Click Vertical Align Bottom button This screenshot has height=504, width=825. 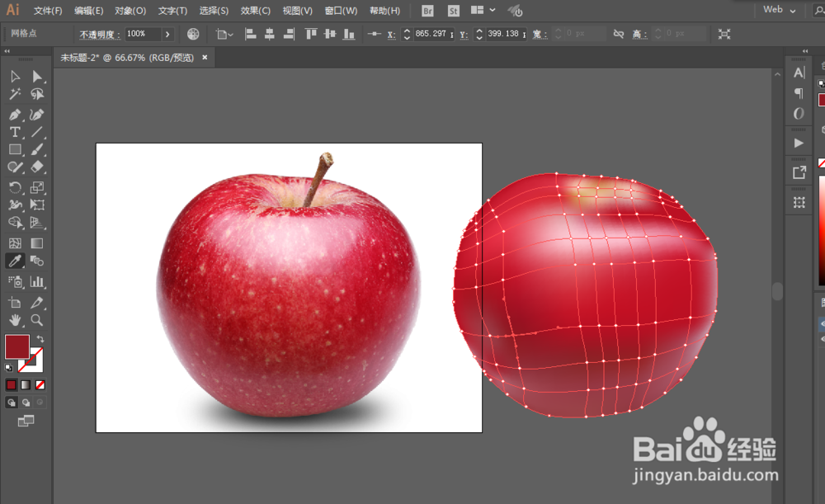(x=349, y=34)
